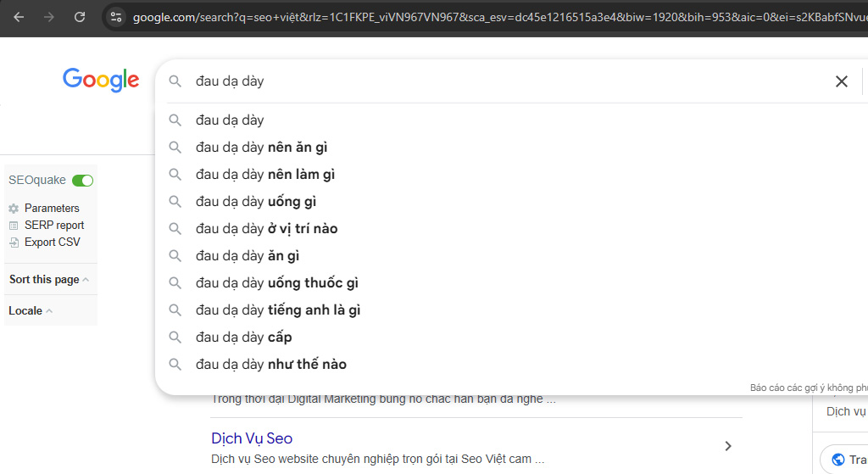Viewport: 868px width, 474px height.
Task: Reload the page with the refresh icon
Action: [80, 17]
